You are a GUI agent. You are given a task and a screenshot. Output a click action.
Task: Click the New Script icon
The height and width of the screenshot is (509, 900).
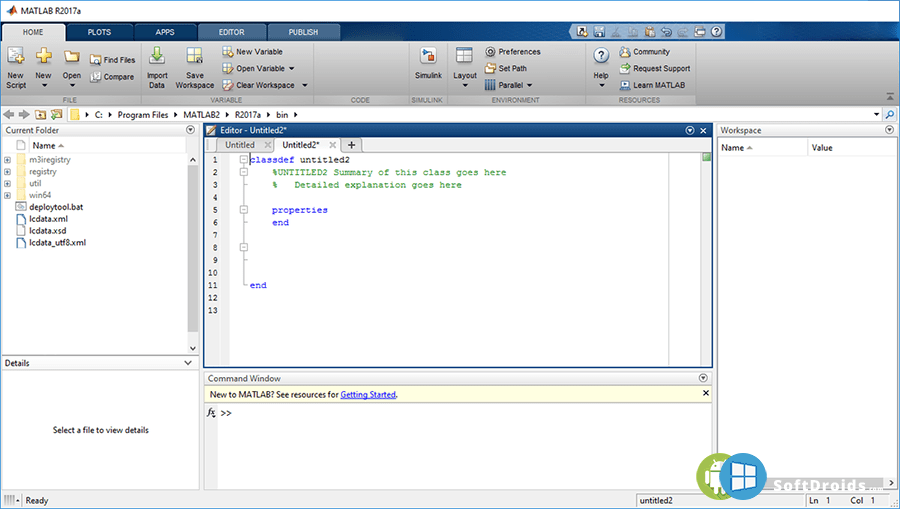[x=16, y=56]
